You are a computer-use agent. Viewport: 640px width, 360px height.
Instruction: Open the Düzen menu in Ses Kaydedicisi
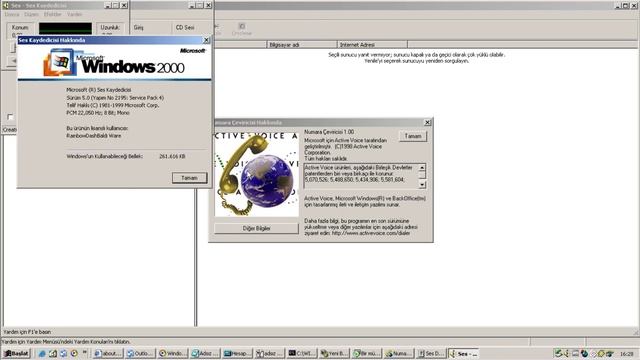31,14
